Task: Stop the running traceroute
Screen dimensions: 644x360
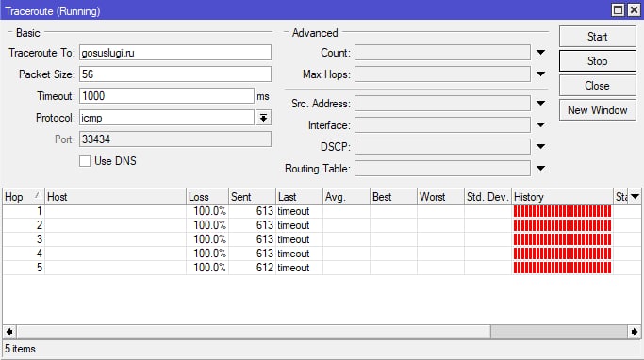Action: 597,61
